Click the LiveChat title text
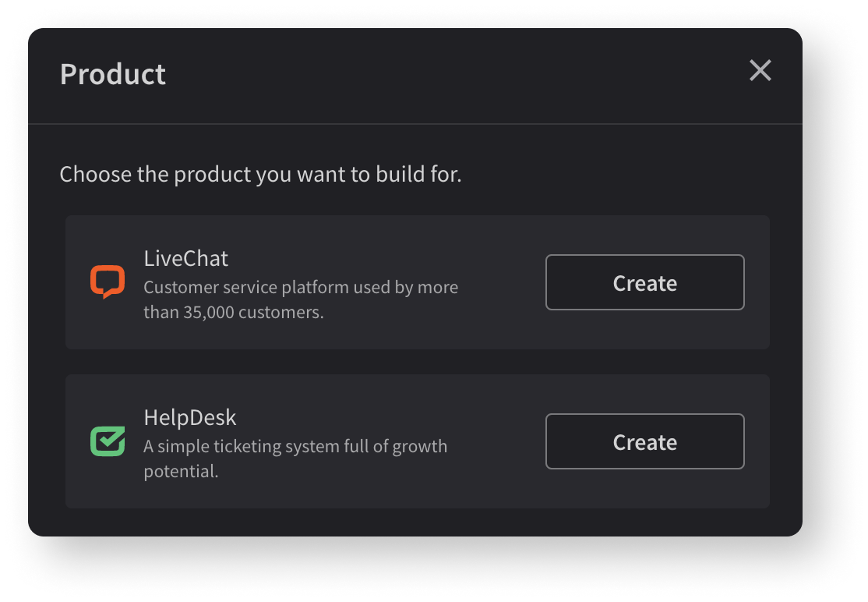This screenshot has height=602, width=868. [185, 258]
